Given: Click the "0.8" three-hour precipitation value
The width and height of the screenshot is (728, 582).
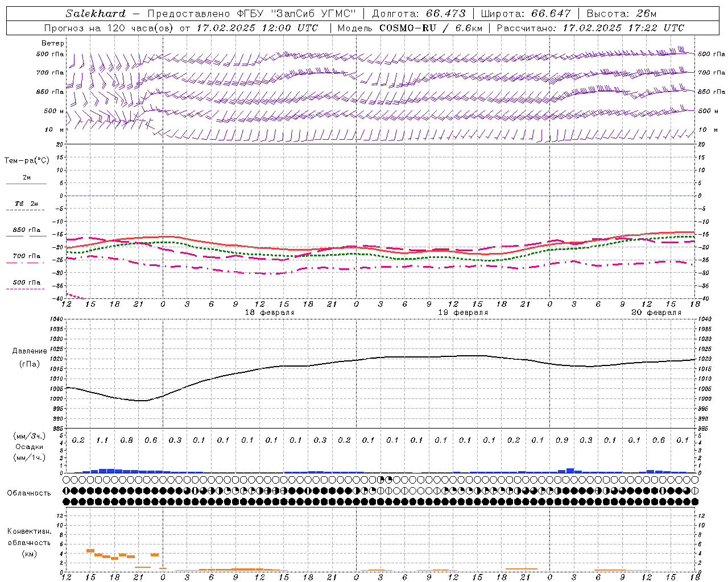Looking at the screenshot, I should (x=126, y=440).
